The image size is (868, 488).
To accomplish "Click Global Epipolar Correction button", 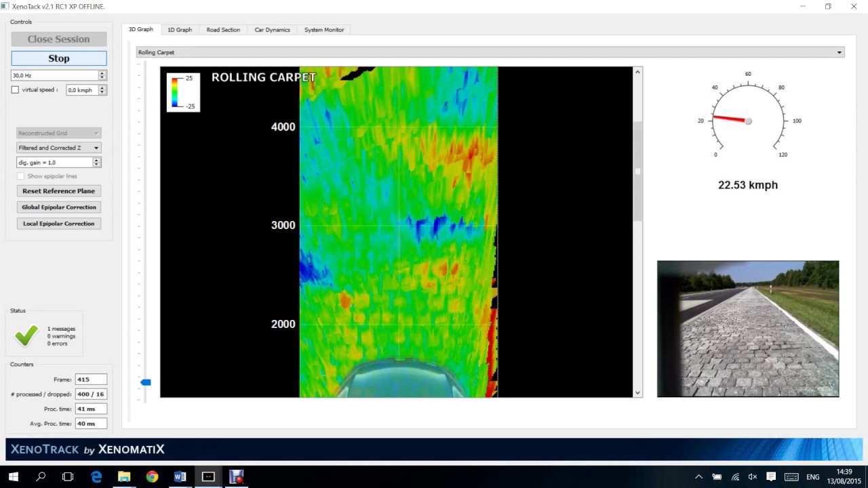I will click(59, 207).
